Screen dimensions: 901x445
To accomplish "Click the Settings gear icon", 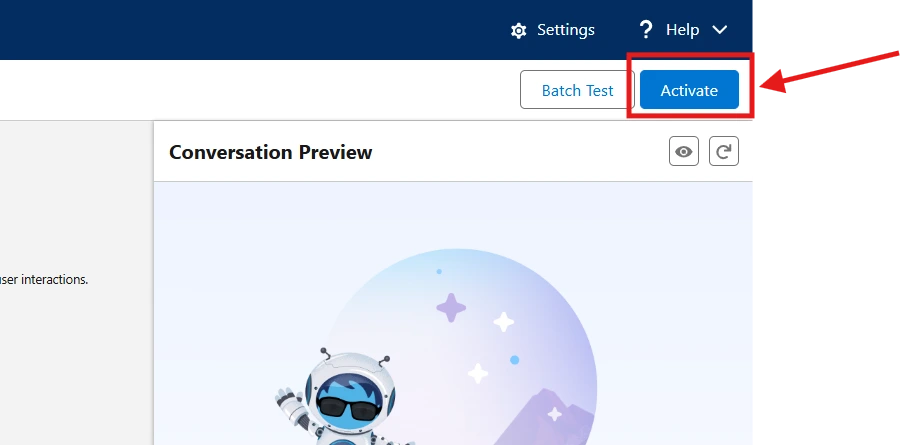I will click(518, 30).
